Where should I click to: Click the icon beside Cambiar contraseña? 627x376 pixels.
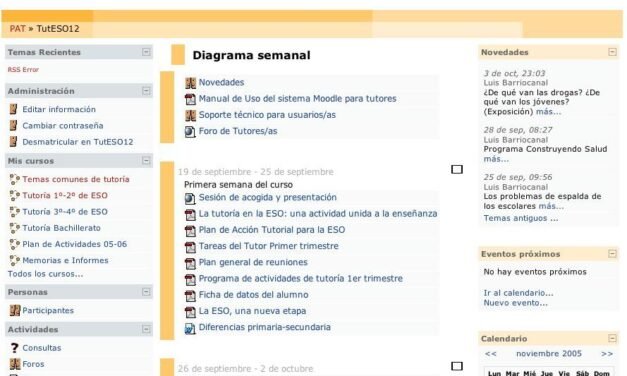point(14,126)
